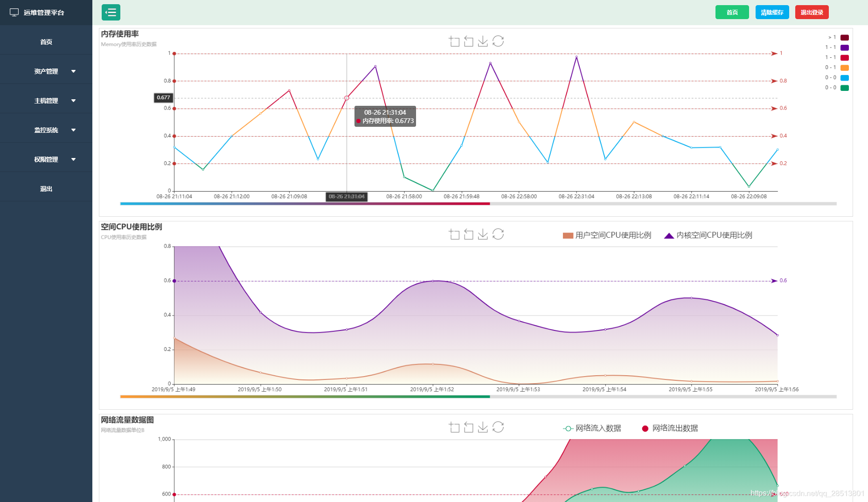The image size is (868, 502).
Task: Collapse sidebar with the hamburger menu icon
Action: click(111, 12)
